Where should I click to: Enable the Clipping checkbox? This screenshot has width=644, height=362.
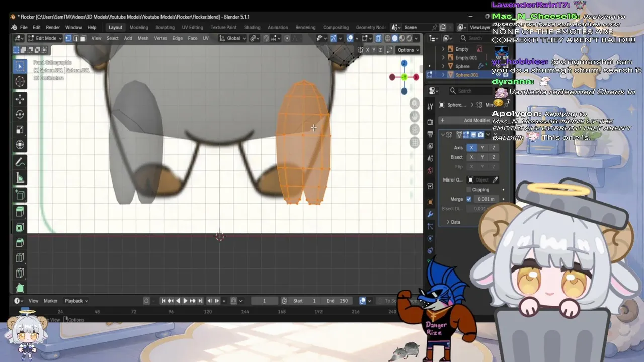tap(469, 190)
